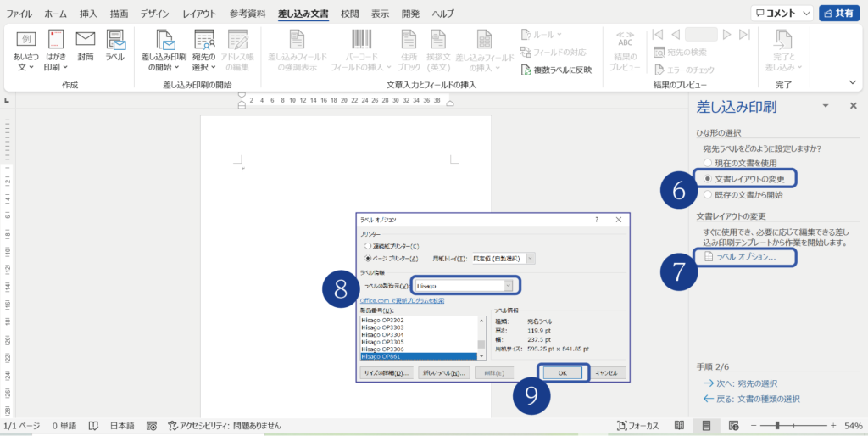868x436 pixels.
Task: Open the label vendor Hisago dropdown
Action: [x=509, y=286]
